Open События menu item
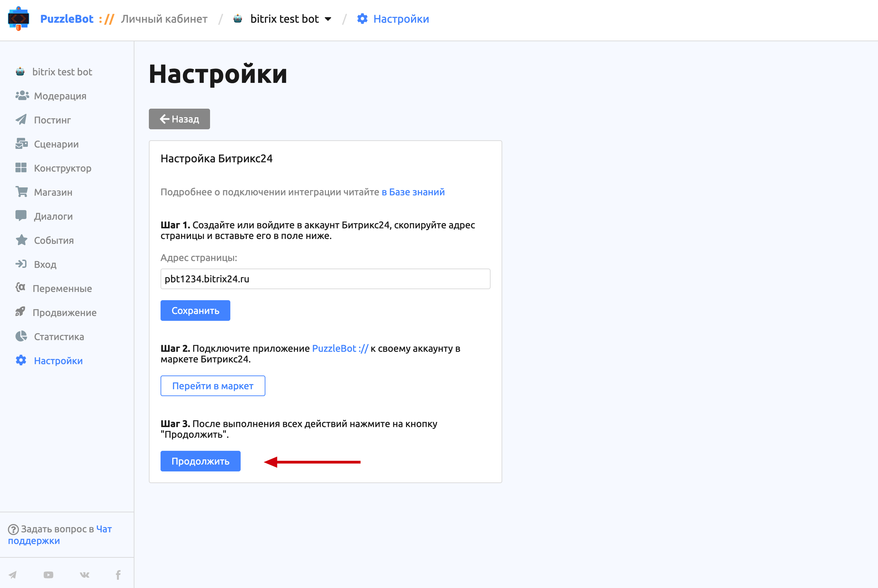 [54, 240]
